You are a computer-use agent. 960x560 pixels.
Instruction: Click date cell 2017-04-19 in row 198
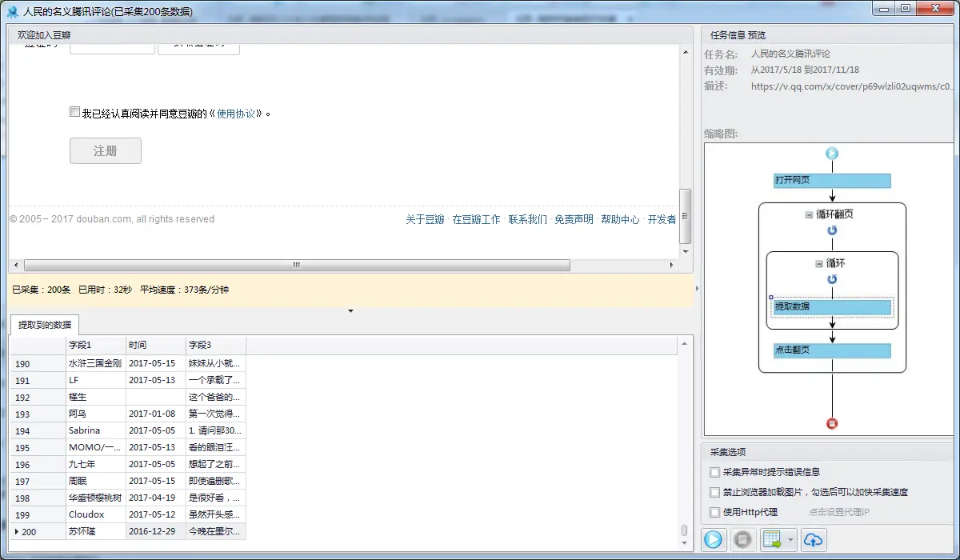click(x=155, y=498)
